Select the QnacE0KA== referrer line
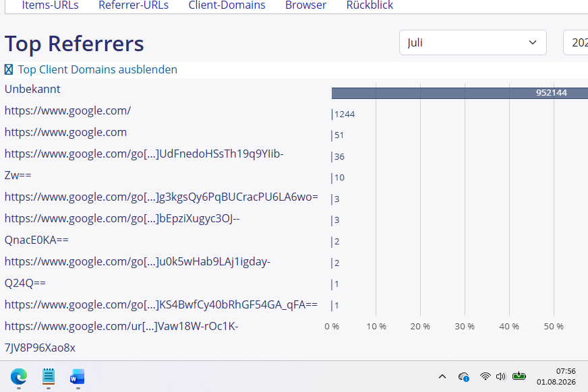The height and width of the screenshot is (392, 588). [x=36, y=240]
